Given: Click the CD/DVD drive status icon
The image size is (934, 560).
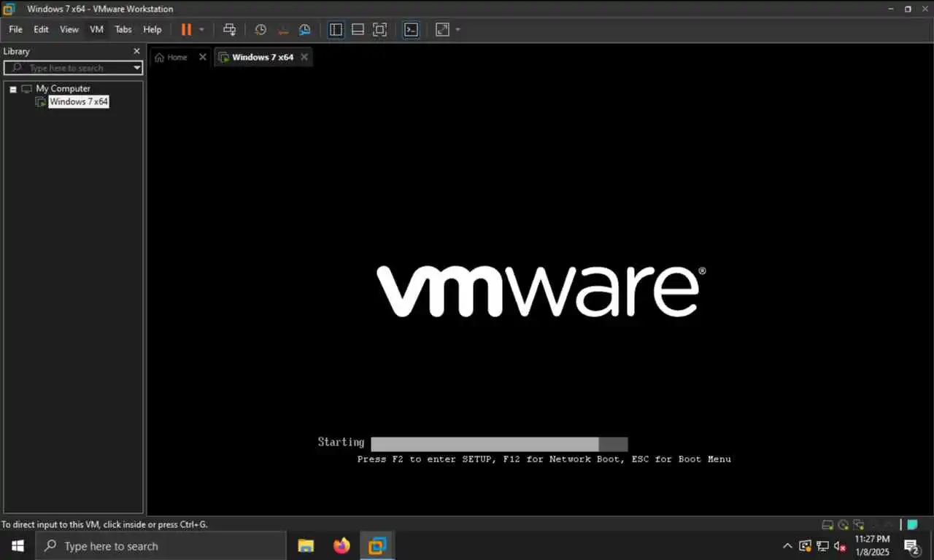Looking at the screenshot, I should click(x=843, y=524).
